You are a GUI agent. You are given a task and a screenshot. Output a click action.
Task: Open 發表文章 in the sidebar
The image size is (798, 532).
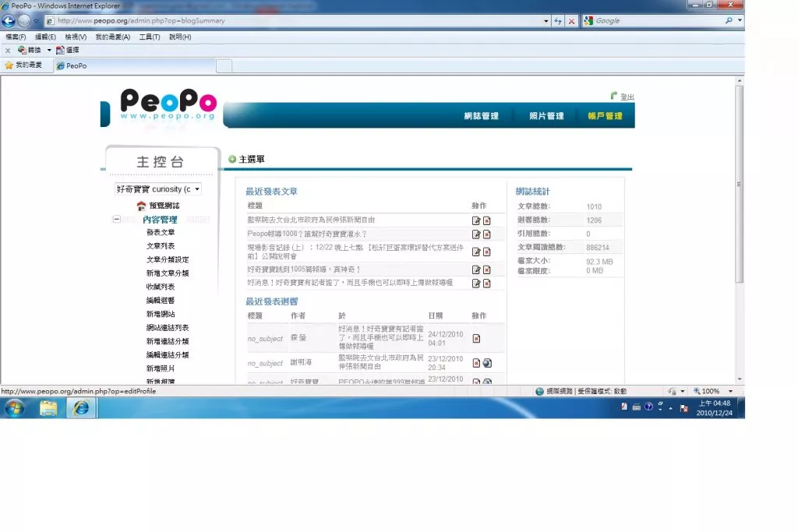(161, 232)
